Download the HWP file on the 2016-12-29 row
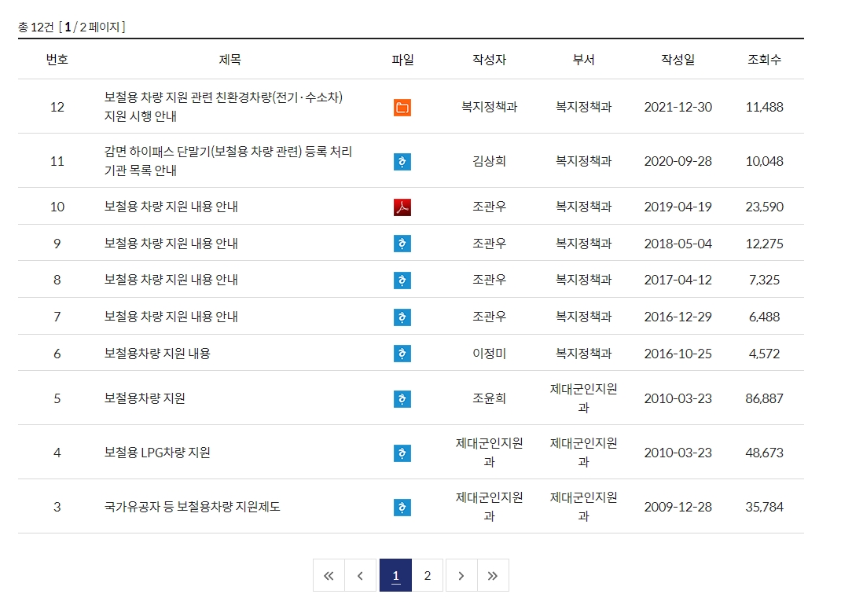Image resolution: width=841 pixels, height=616 pixels. click(x=402, y=316)
